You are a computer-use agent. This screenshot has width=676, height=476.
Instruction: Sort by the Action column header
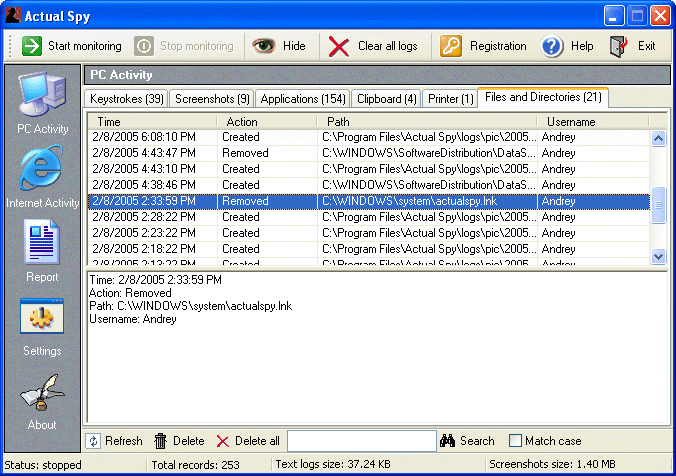(x=267, y=122)
